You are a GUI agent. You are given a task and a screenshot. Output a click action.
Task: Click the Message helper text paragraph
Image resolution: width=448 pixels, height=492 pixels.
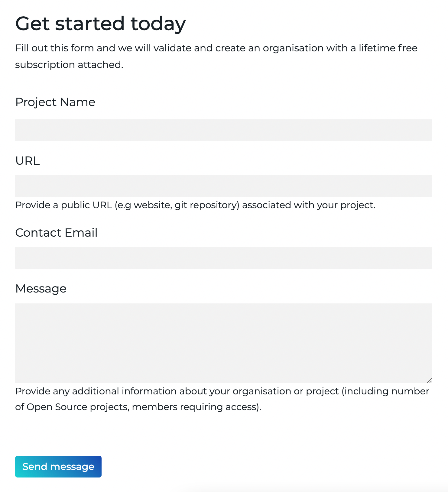(x=222, y=399)
